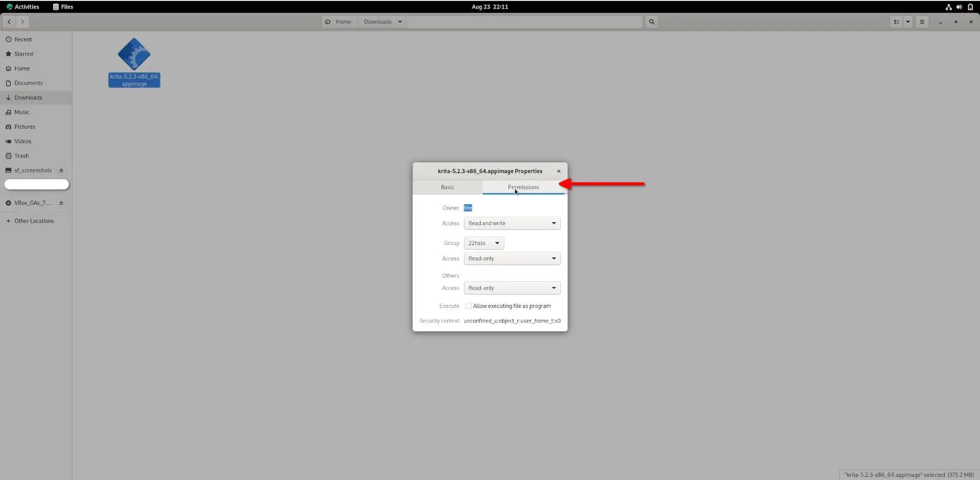Click the battery icon in the top bar
Screen dimensions: 980x480
(x=970, y=7)
